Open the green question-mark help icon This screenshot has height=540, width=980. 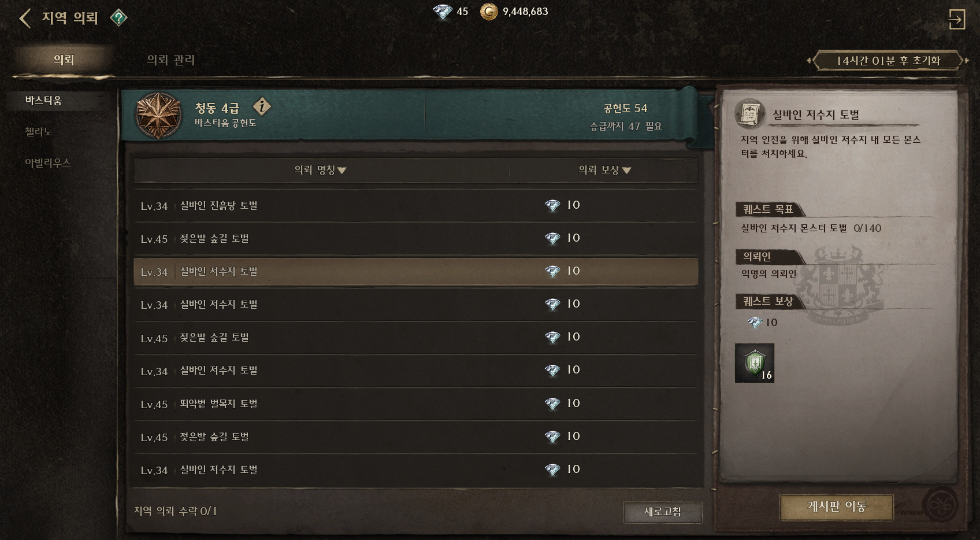coord(118,18)
